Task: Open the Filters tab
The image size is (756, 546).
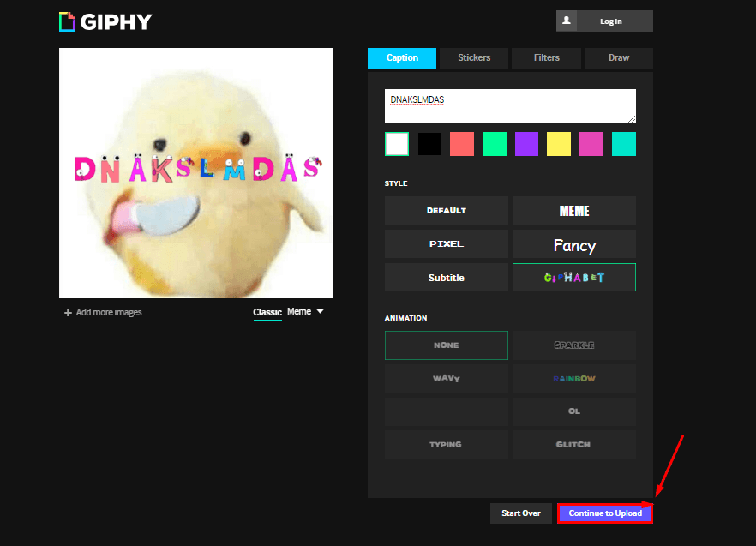Action: click(x=546, y=58)
